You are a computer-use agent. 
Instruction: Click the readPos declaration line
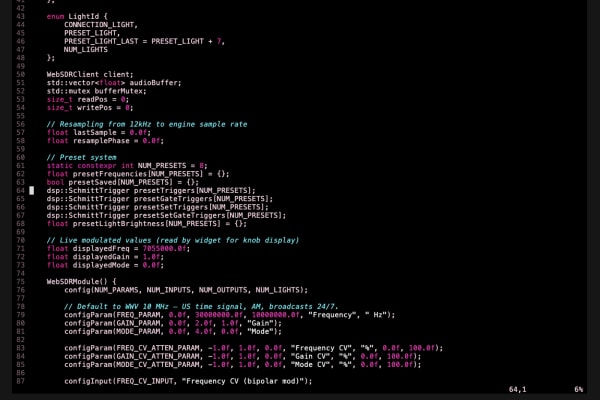[88, 100]
